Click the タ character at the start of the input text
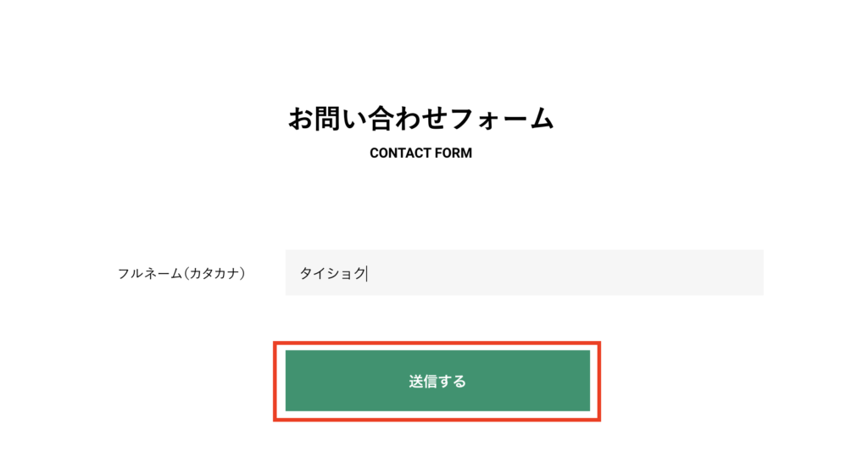The width and height of the screenshot is (868, 469). (306, 273)
